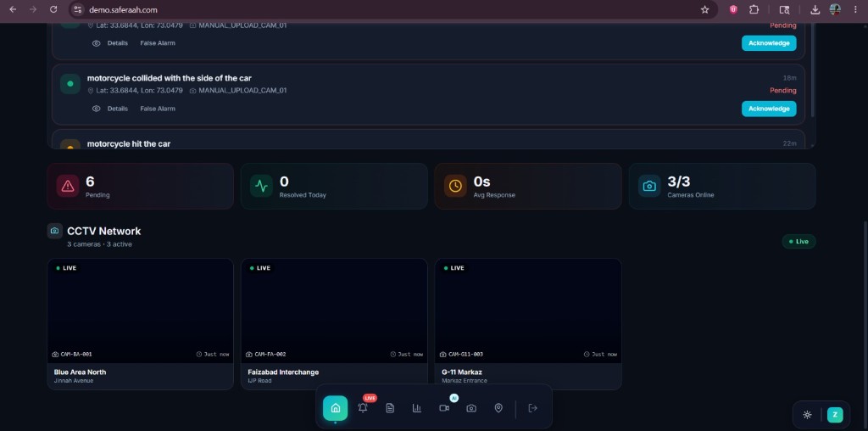Image resolution: width=868 pixels, height=431 pixels.
Task: Click the browser address bar
Action: [x=387, y=9]
